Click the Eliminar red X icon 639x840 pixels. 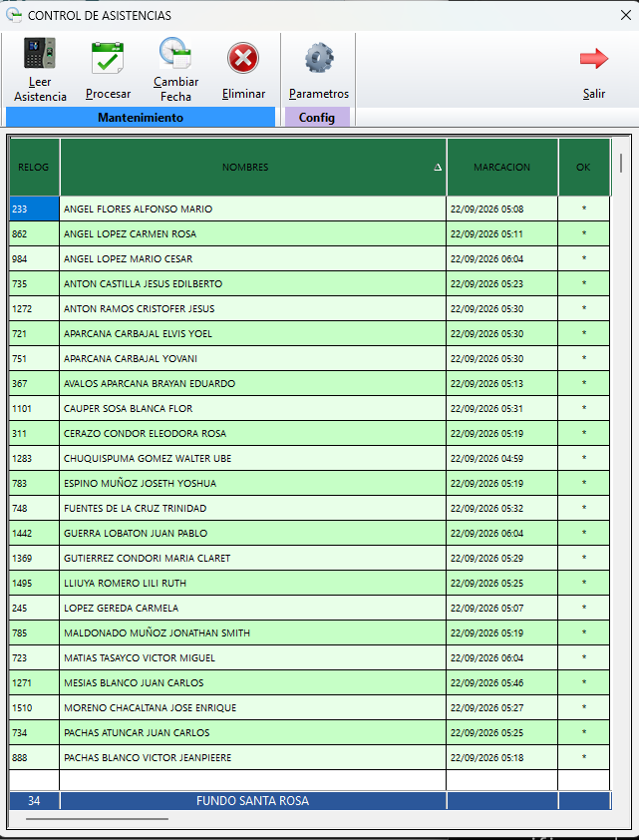click(x=243, y=58)
